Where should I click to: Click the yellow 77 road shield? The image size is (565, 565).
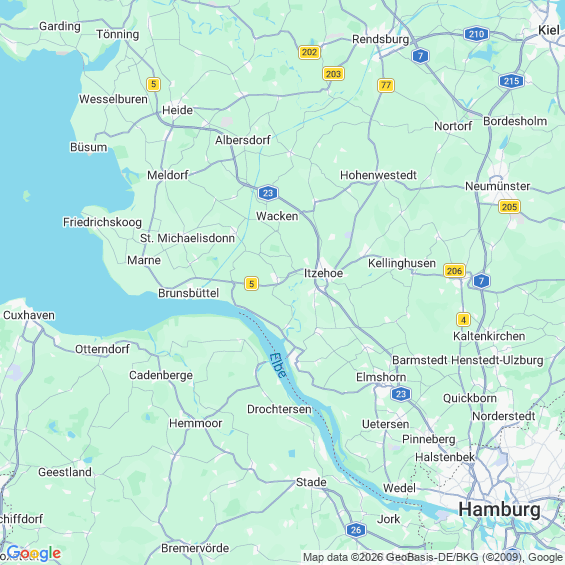click(x=386, y=85)
